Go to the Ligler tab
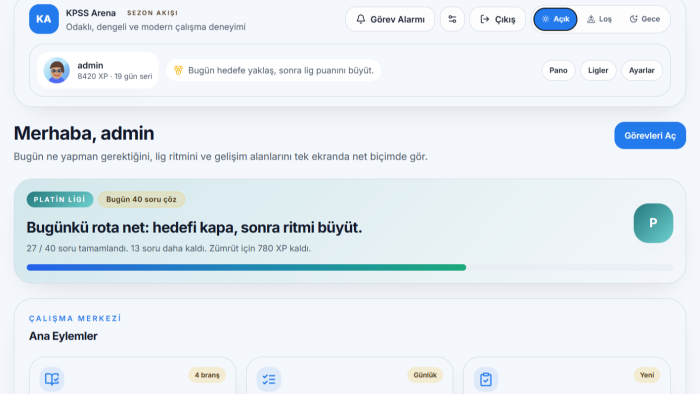Screen dimensions: 700x394 tap(598, 71)
